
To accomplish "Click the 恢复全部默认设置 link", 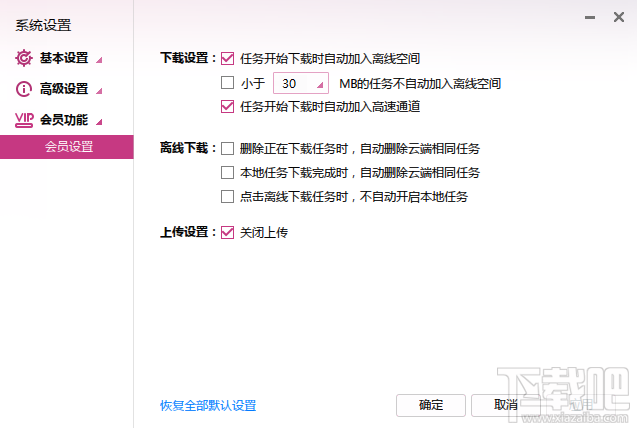I will pos(208,405).
